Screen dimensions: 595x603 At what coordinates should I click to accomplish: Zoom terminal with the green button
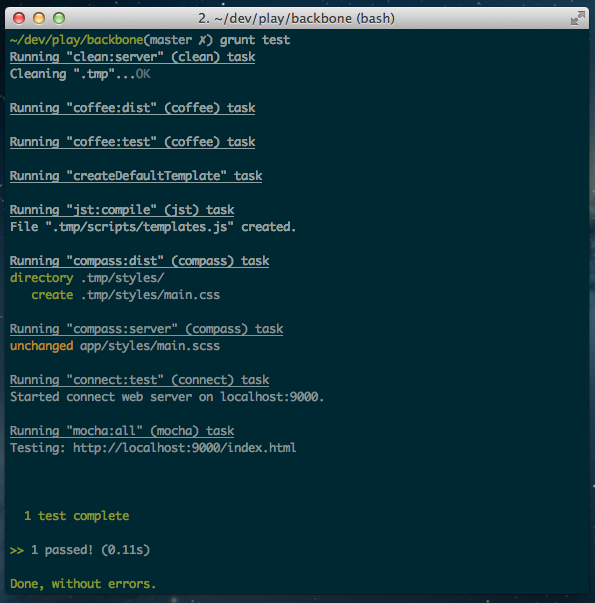click(x=59, y=18)
